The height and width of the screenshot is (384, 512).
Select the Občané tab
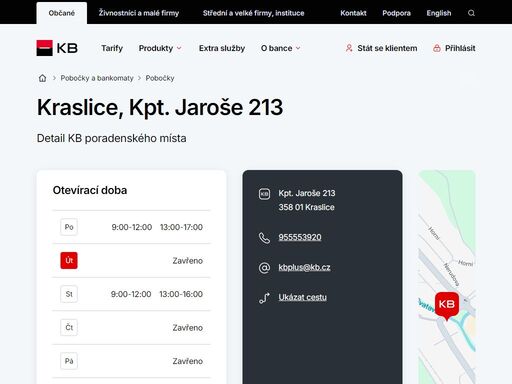point(62,13)
